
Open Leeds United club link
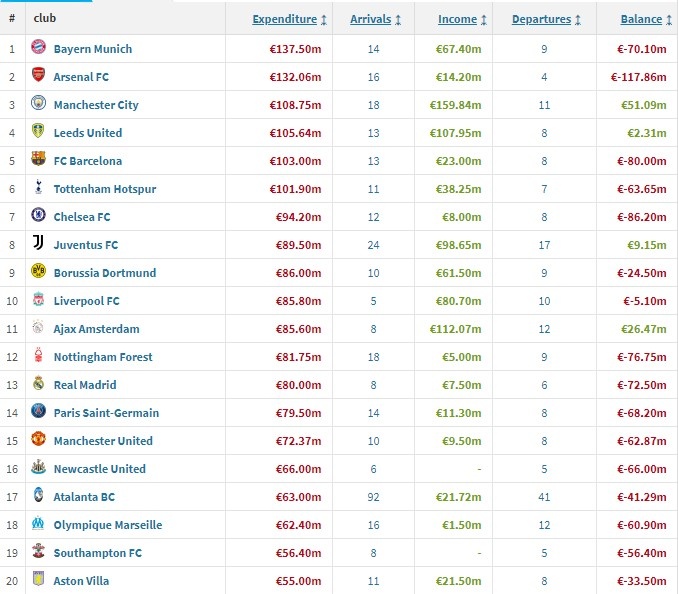click(88, 132)
